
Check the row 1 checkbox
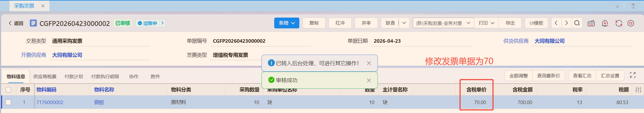[x=8, y=102]
